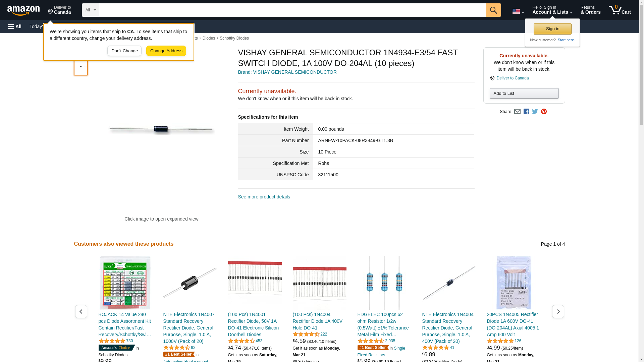The image size is (644, 362).
Task: Click into the search text field
Action: pos(292,10)
